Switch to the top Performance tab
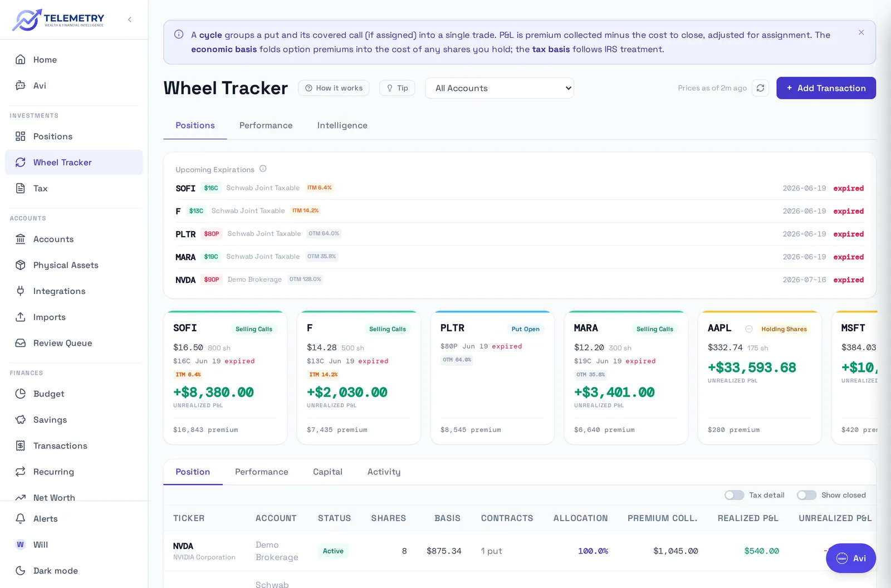Viewport: 891px width, 588px height. [x=266, y=126]
